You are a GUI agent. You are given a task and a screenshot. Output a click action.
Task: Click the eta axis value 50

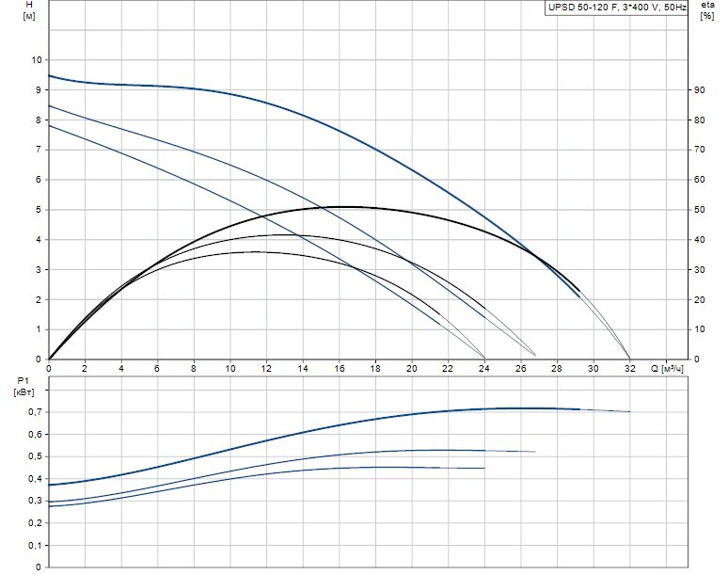tap(699, 210)
